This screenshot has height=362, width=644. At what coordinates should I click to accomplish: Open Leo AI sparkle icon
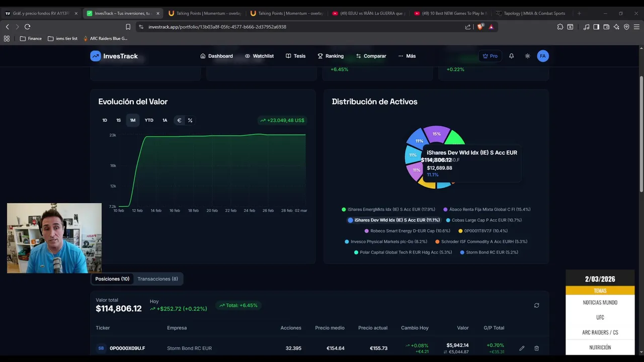616,27
